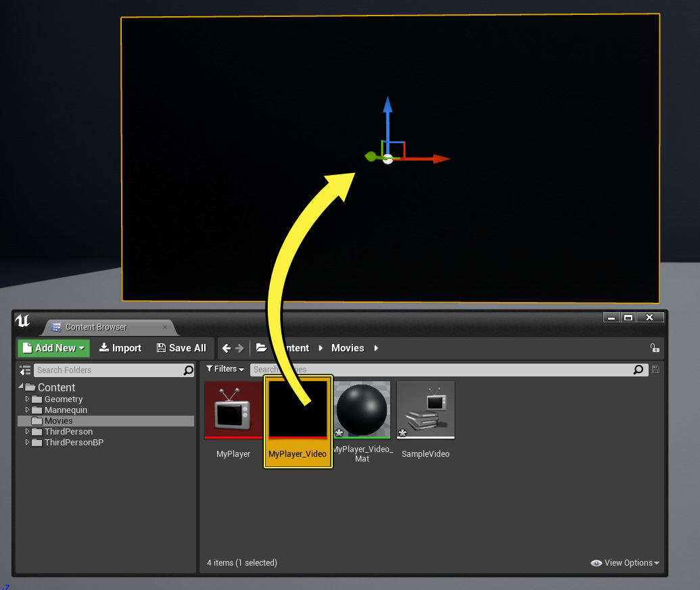The height and width of the screenshot is (590, 700).
Task: Toggle the content browser lock icon
Action: click(x=654, y=348)
